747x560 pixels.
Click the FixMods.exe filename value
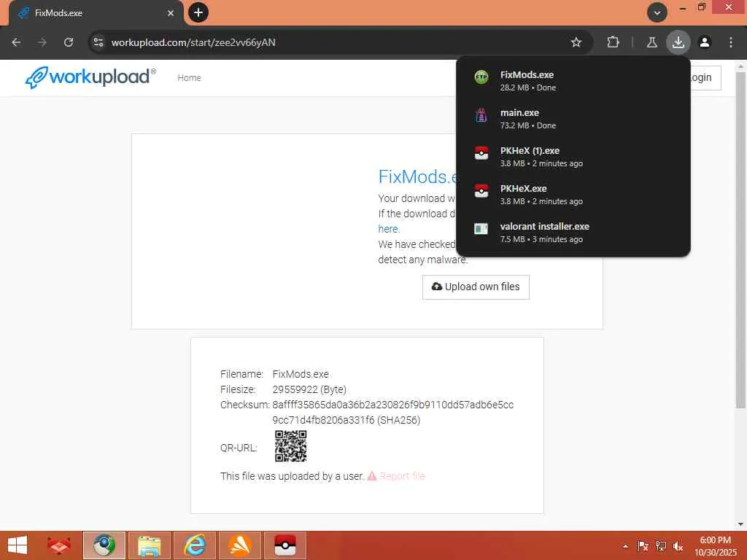click(x=301, y=374)
